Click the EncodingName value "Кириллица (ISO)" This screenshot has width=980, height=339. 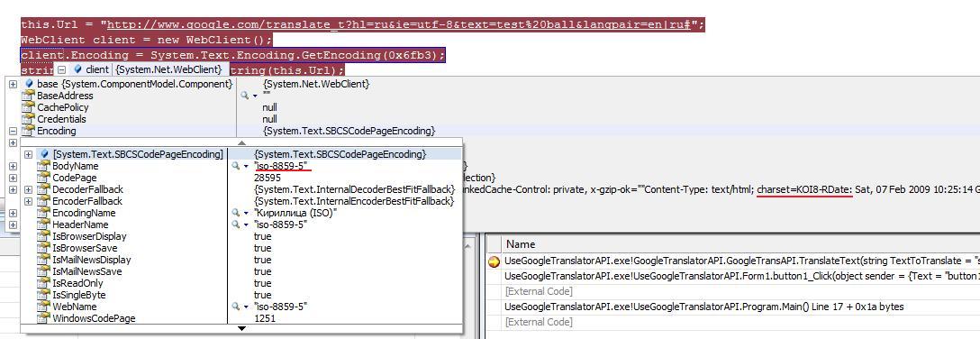pyautogui.click(x=295, y=213)
